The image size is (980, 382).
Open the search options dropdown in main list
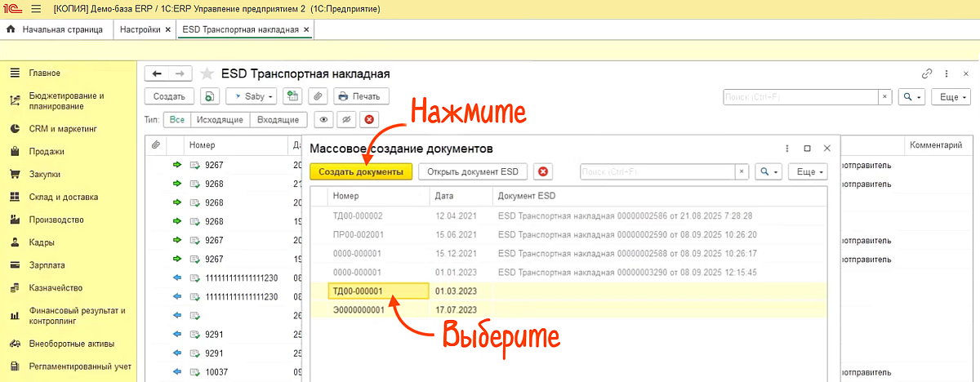click(912, 96)
